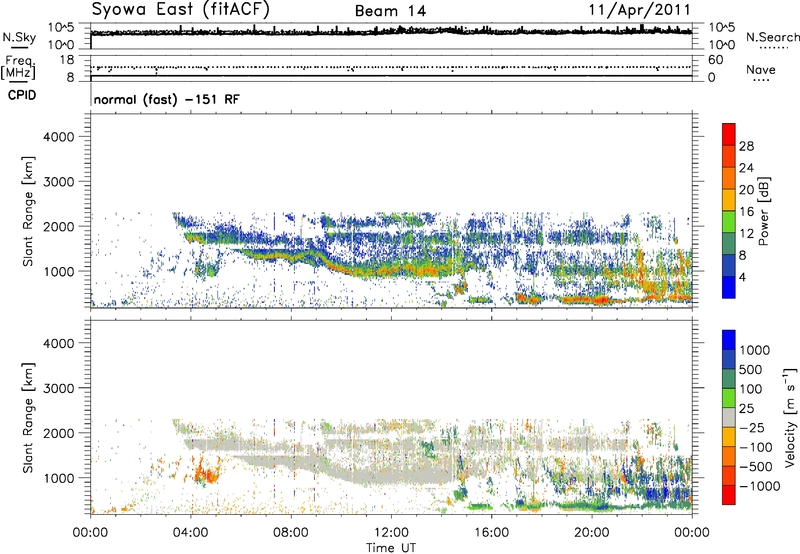The width and height of the screenshot is (800, 554).
Task: Click the 'Velocity [m s⁻¹]' colorbar title
Action: tap(790, 417)
